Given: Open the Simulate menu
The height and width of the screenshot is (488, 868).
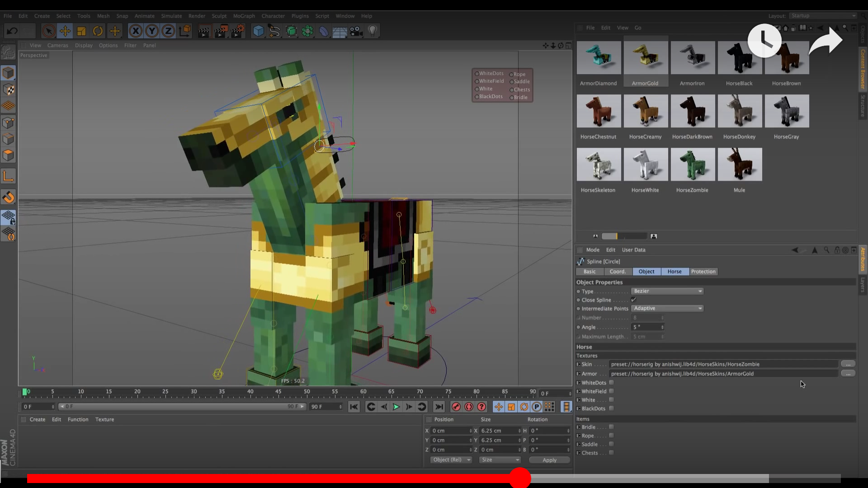Looking at the screenshot, I should pos(171,16).
